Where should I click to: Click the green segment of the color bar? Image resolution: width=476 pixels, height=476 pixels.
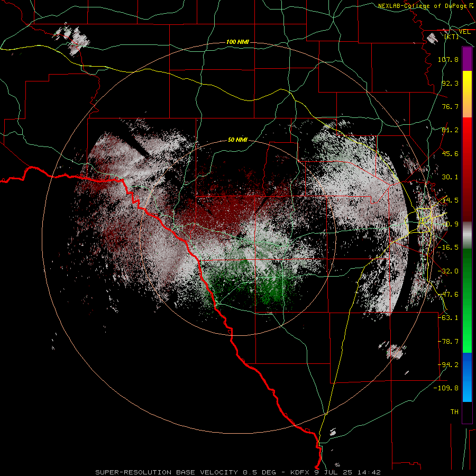(x=467, y=300)
